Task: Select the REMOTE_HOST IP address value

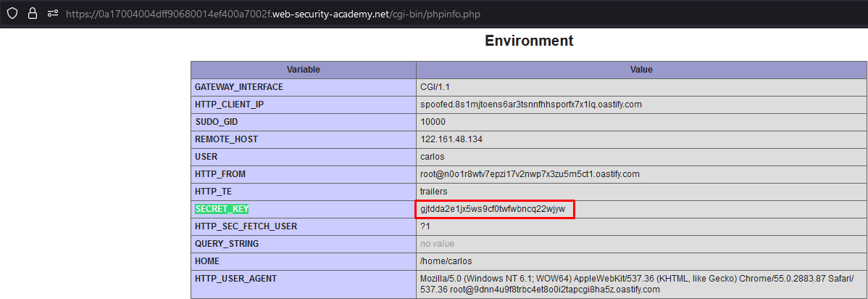Action: pyautogui.click(x=451, y=139)
